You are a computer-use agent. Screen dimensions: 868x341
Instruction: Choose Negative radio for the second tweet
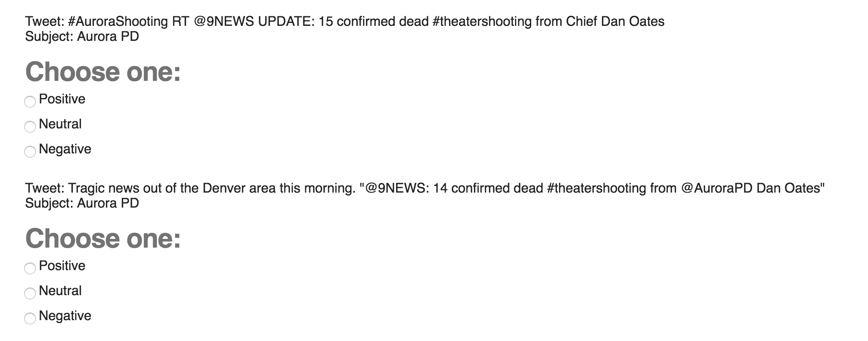click(x=30, y=318)
